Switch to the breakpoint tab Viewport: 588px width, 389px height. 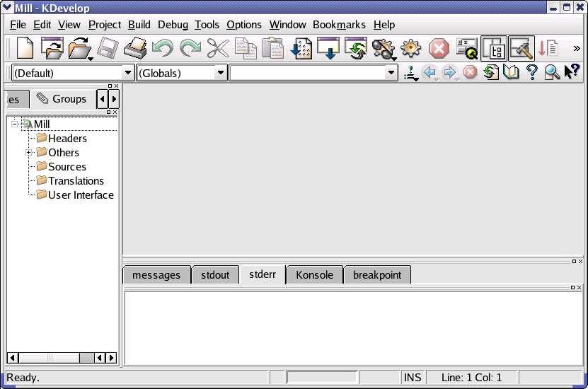(x=377, y=275)
